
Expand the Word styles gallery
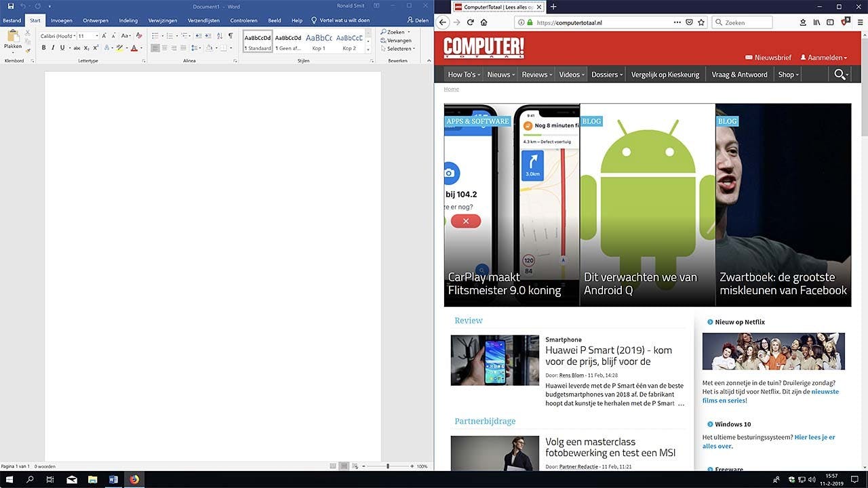coord(369,49)
